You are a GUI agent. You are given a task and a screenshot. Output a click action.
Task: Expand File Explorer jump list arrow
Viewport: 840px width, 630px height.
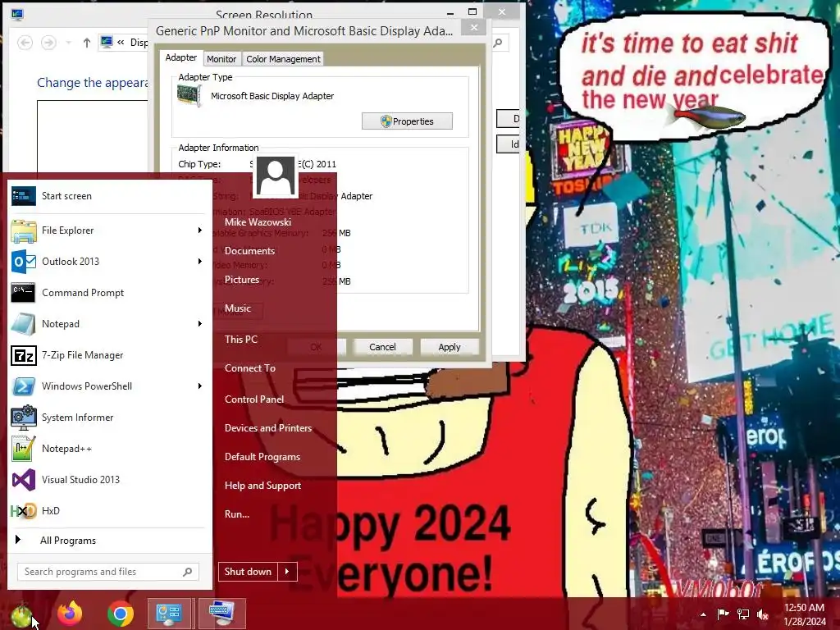click(200, 231)
